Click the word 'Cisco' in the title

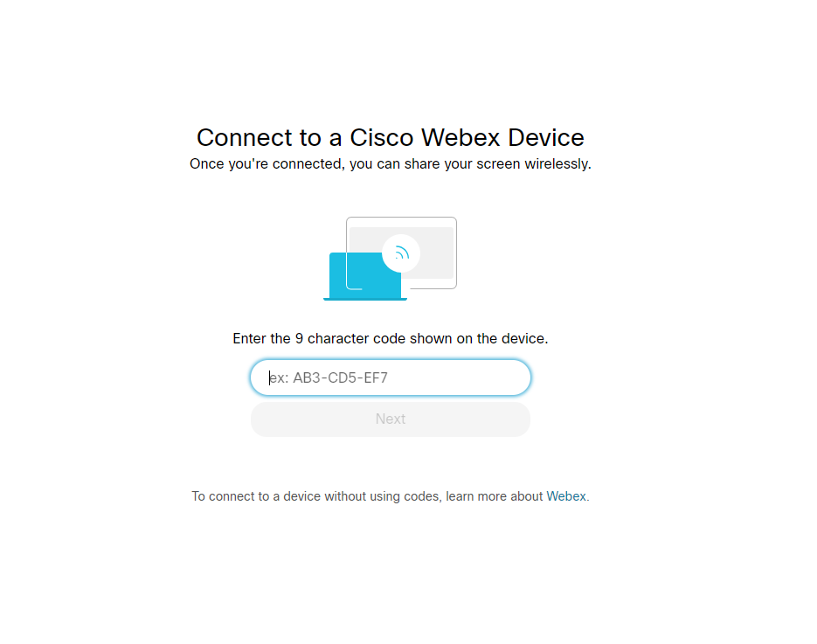click(x=381, y=137)
